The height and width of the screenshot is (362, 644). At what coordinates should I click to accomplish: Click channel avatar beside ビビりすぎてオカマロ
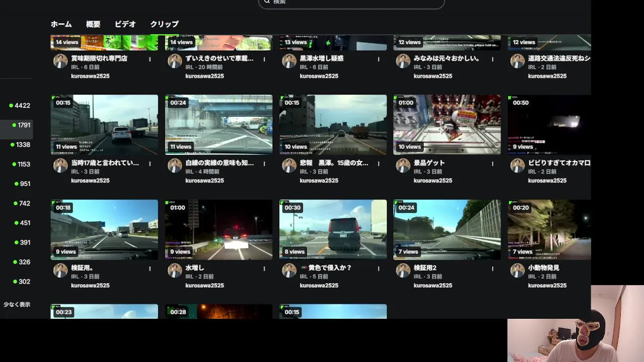(517, 165)
